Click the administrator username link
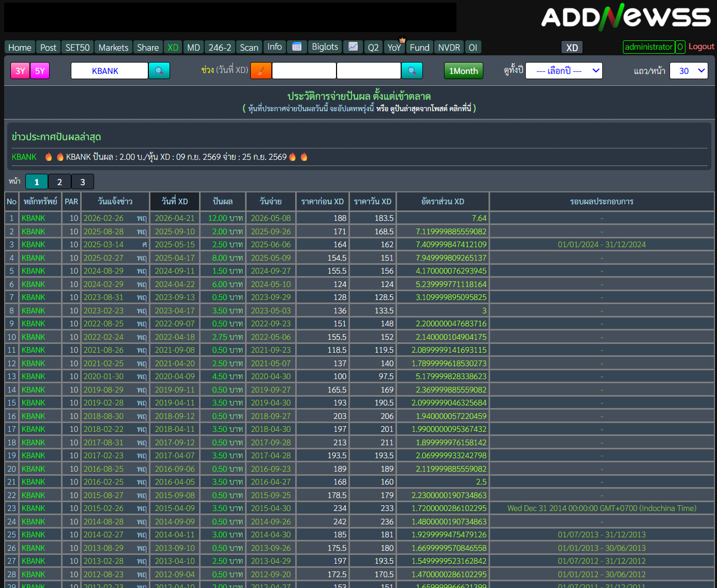 coord(649,47)
